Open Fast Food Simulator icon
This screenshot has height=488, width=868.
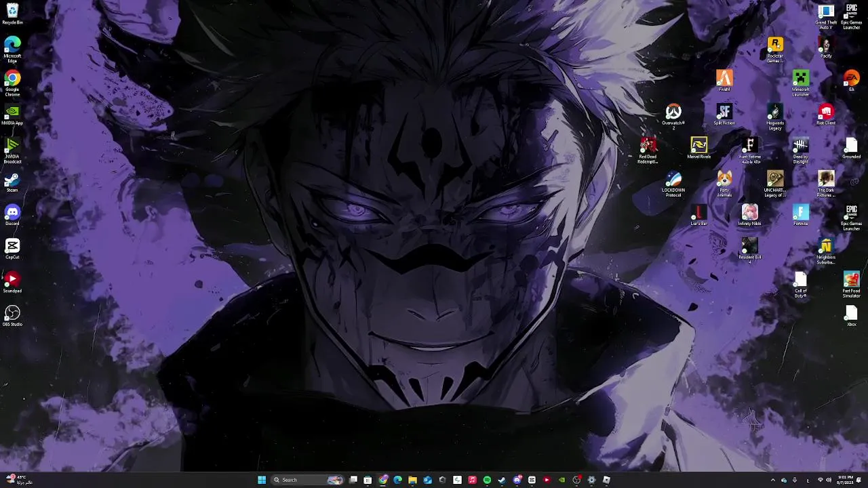coord(852,285)
